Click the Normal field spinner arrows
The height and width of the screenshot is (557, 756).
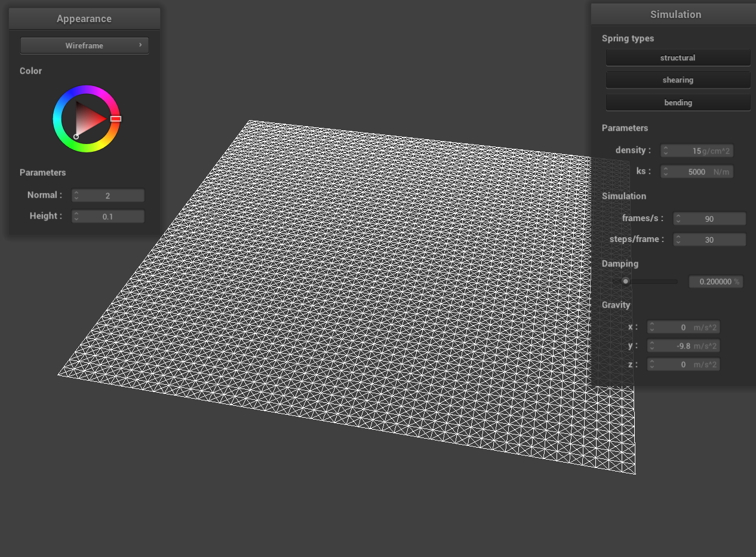pyautogui.click(x=76, y=195)
